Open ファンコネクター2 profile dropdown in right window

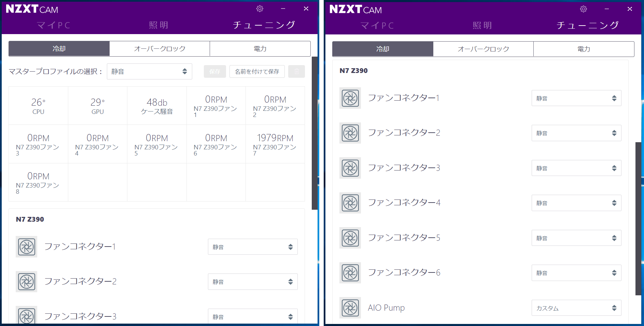(x=576, y=133)
